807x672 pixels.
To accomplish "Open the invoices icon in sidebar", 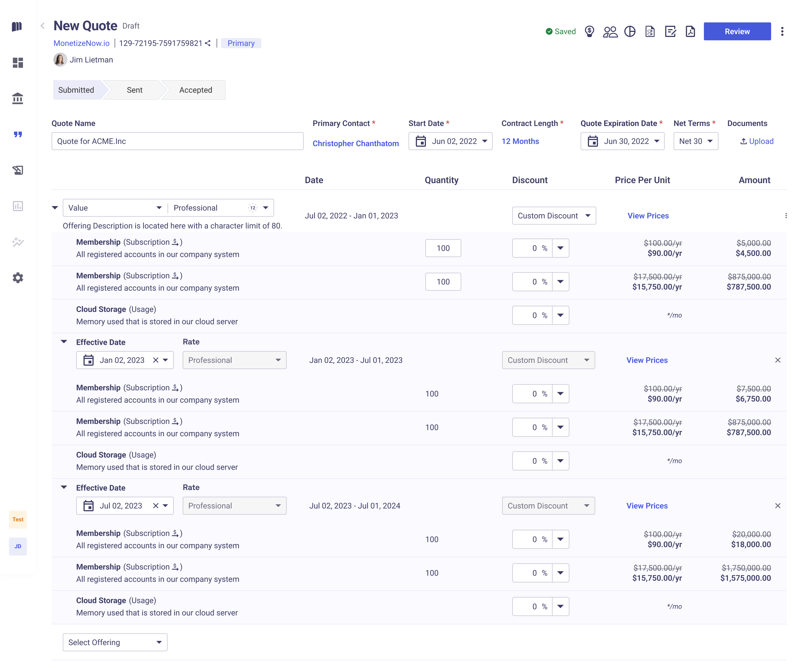I will (18, 170).
